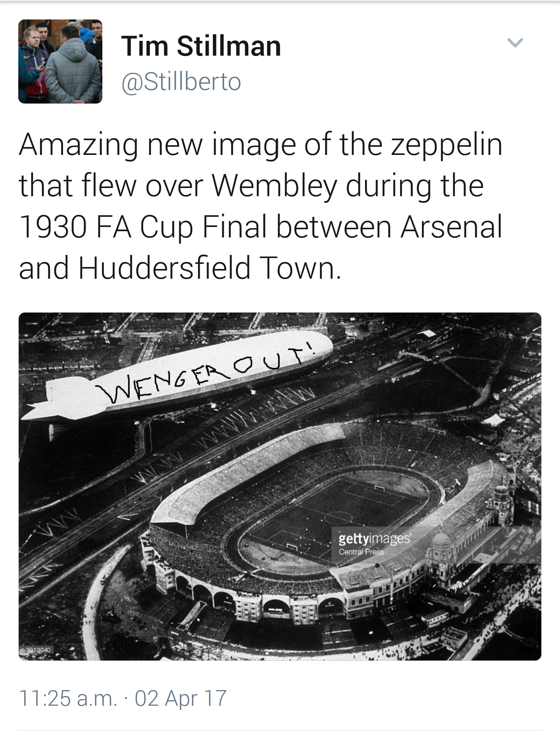The height and width of the screenshot is (731, 560).
Task: Open the Tim Stillman display name link
Action: point(201,46)
